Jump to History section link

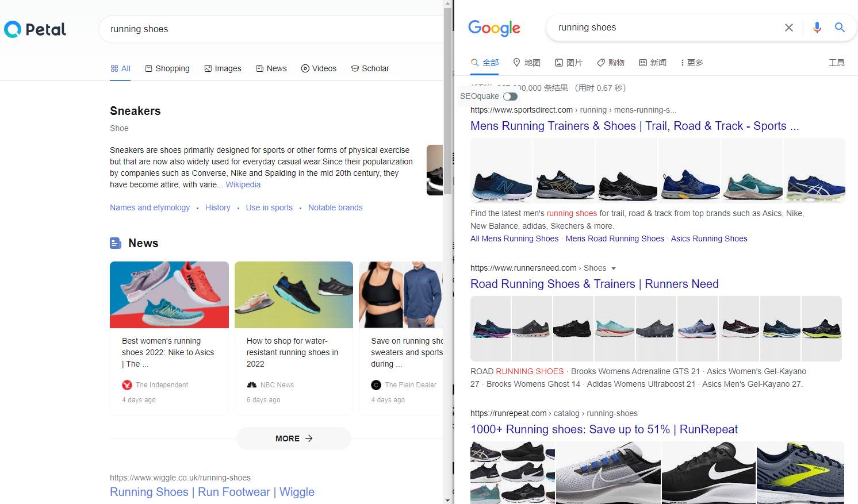[218, 207]
